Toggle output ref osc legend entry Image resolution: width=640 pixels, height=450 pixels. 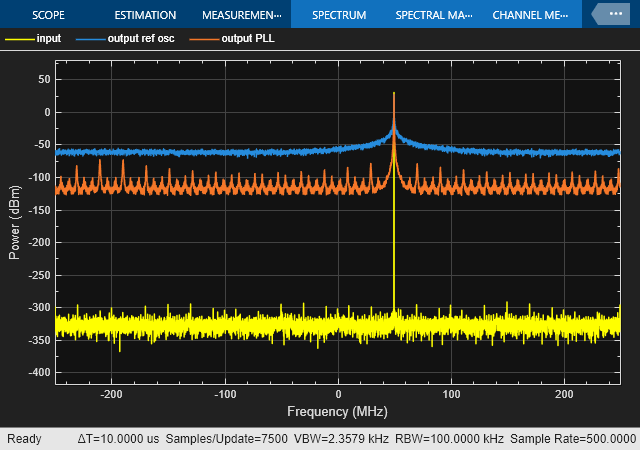(x=142, y=38)
